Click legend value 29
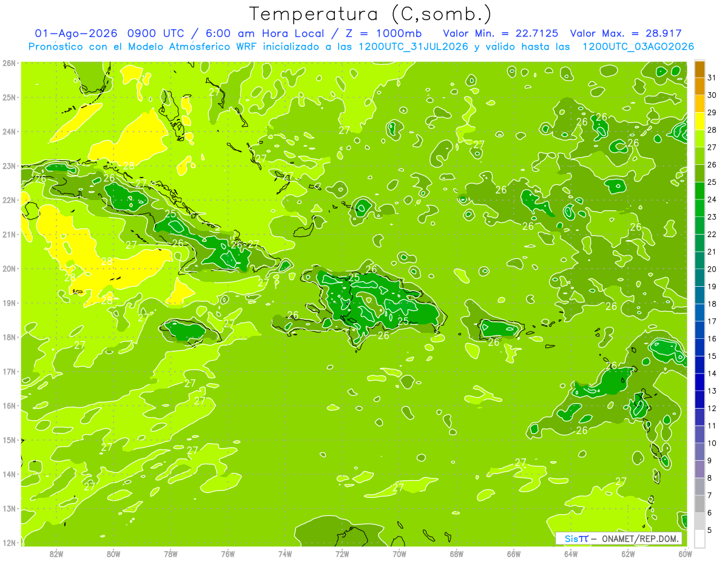This screenshot has height=562, width=728. (x=712, y=112)
